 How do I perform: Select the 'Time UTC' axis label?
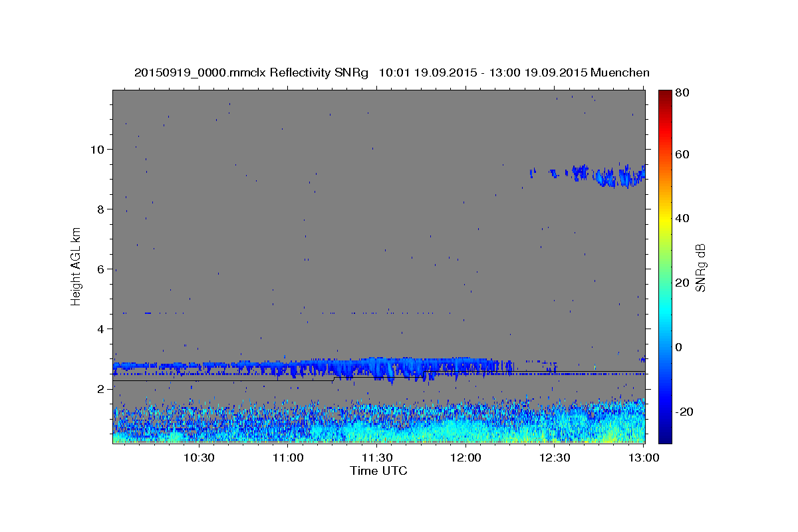(x=378, y=471)
